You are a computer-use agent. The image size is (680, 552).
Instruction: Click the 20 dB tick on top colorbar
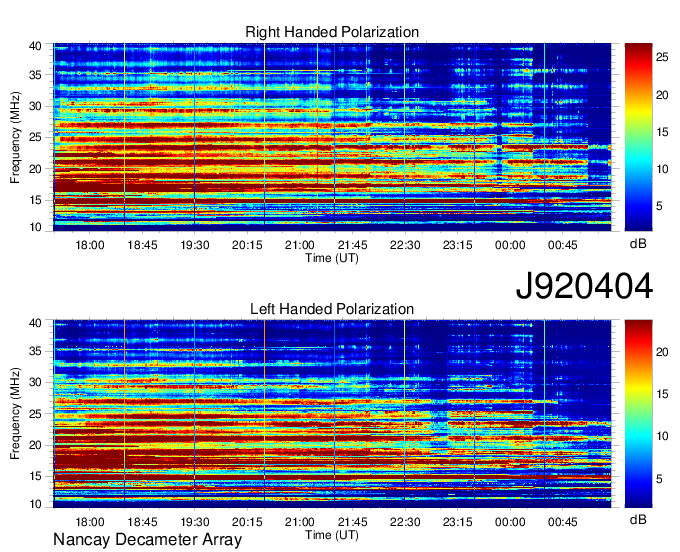(x=662, y=95)
